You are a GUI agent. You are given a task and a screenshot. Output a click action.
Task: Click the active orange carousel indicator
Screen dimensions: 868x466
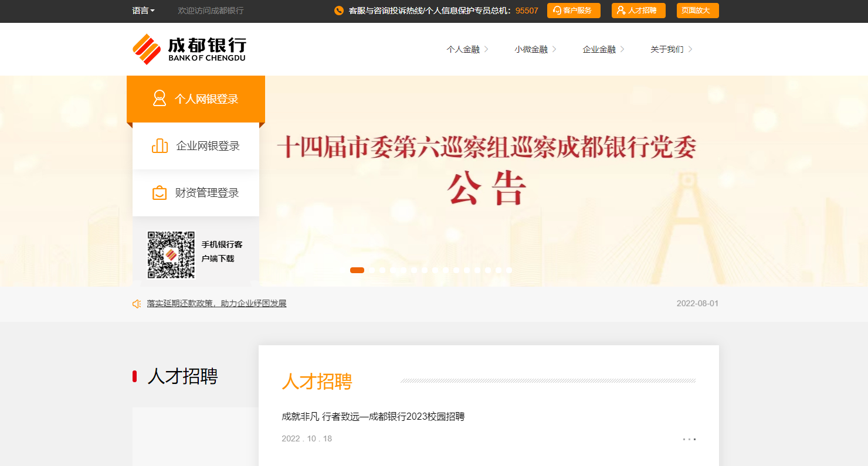point(357,270)
